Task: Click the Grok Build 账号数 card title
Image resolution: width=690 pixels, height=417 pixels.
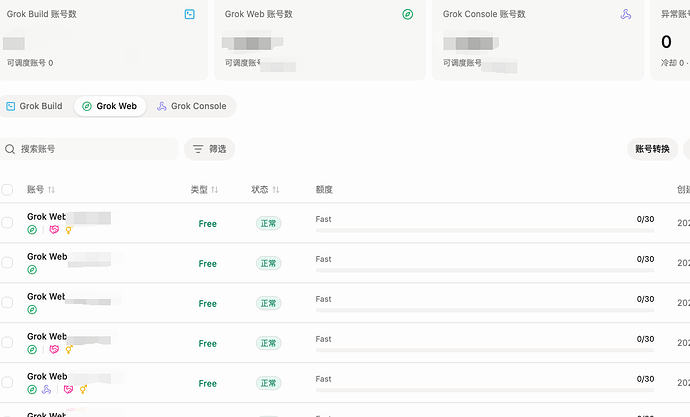Action: (x=42, y=14)
